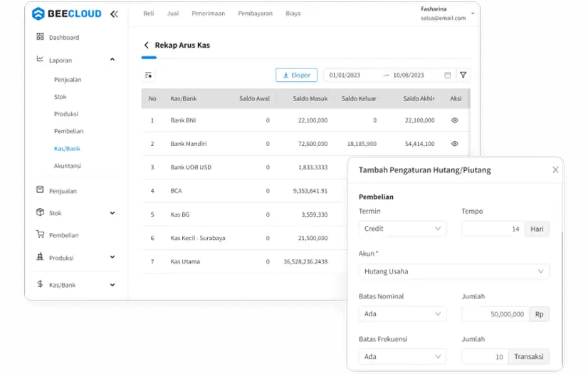Viewport: 588px width, 374px height.
Task: Select Kas Kecil - Surabaya row name
Action: 198,238
